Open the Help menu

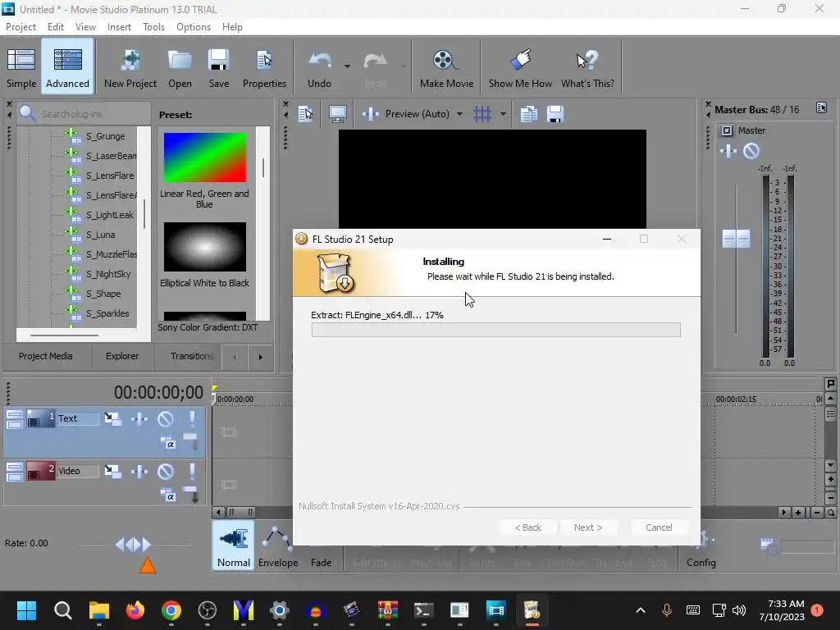coord(232,27)
